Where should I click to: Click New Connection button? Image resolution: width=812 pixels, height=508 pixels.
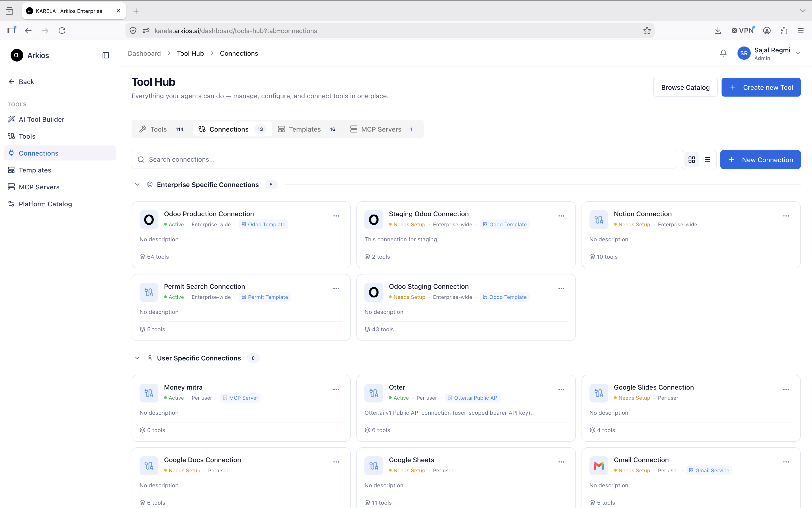click(x=760, y=160)
